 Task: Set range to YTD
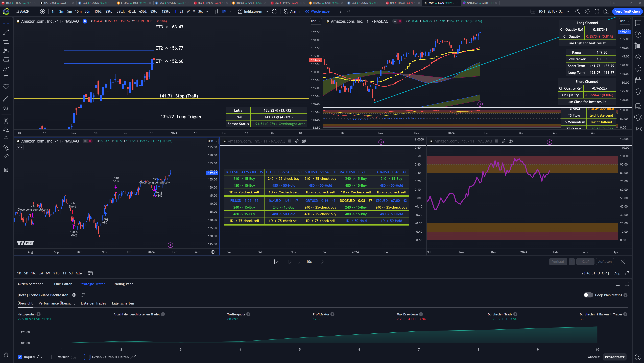coord(56,273)
